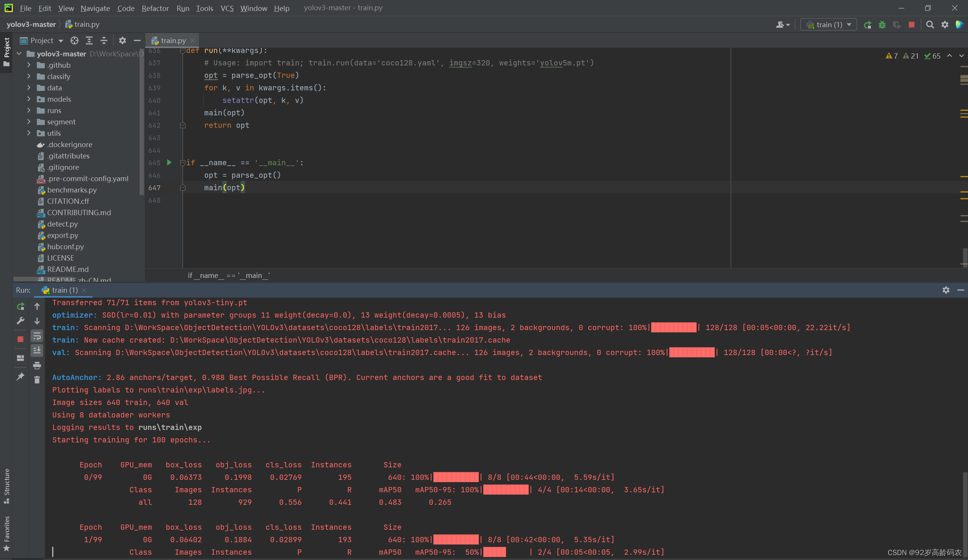Click the printer icon in the Run panel
968x560 pixels.
pos(37,365)
